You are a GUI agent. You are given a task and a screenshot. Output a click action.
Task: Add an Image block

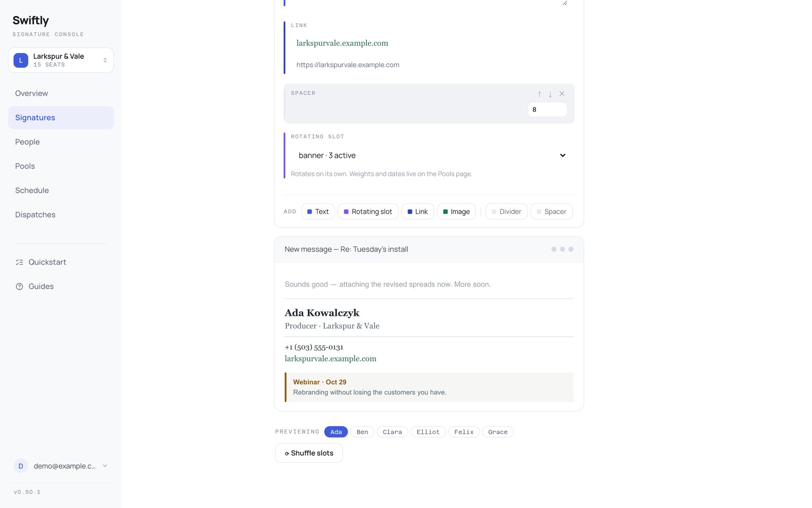(x=456, y=211)
